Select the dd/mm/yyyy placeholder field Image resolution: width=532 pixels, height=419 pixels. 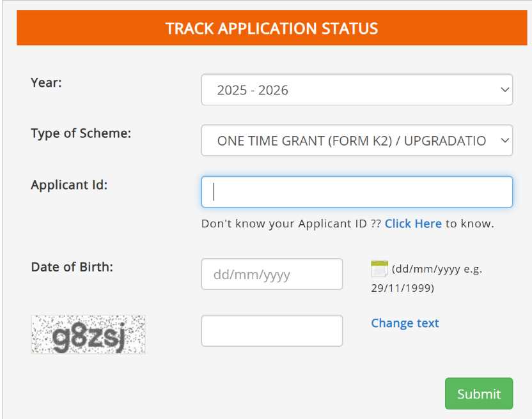(x=271, y=273)
